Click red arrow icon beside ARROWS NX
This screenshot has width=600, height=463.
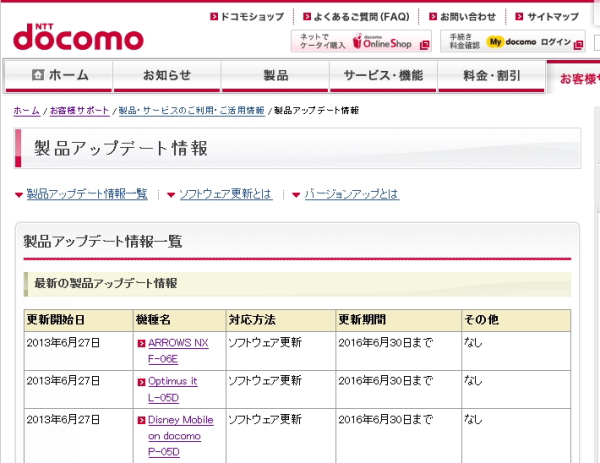141,344
